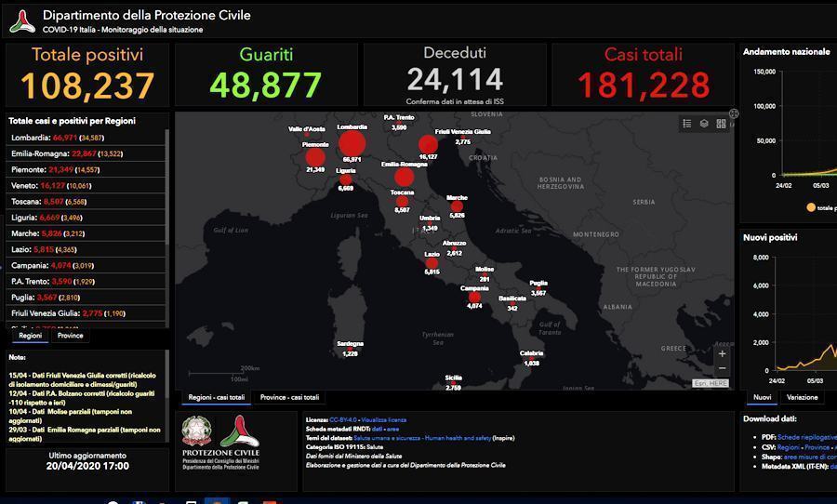Click the Protezione Civile logo in header
This screenshot has height=504, width=837.
pos(22,21)
